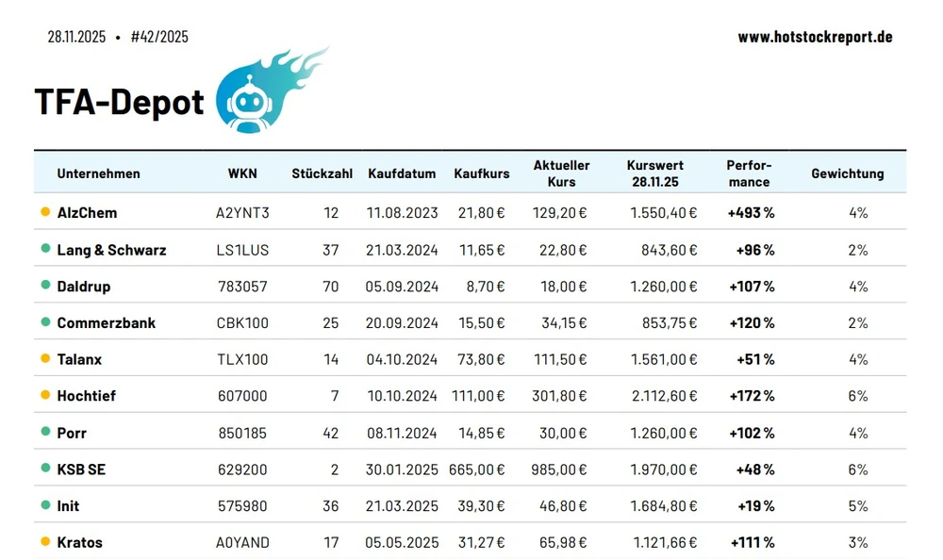Click the Porr company name

pyautogui.click(x=72, y=433)
